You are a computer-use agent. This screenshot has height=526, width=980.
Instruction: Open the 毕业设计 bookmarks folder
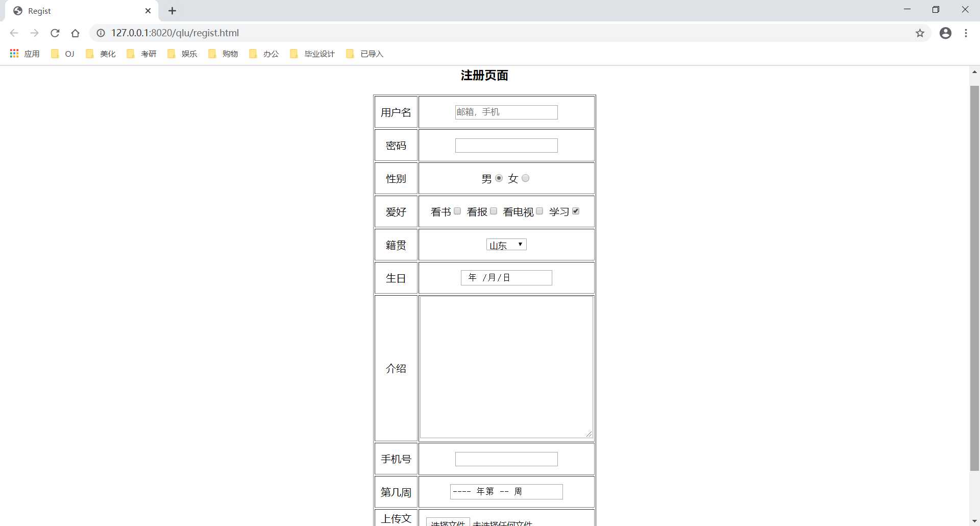[x=312, y=54]
